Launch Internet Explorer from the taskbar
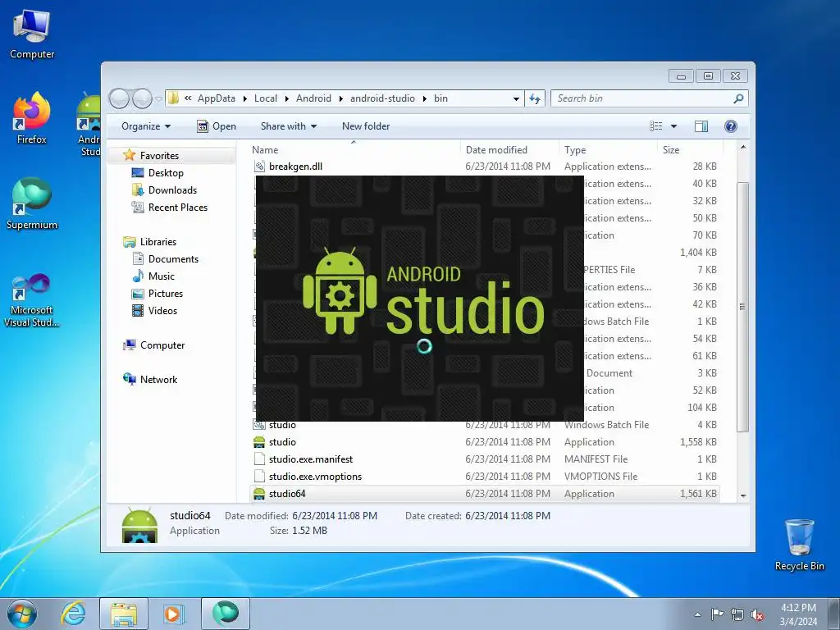This screenshot has width=840, height=630. point(73,614)
